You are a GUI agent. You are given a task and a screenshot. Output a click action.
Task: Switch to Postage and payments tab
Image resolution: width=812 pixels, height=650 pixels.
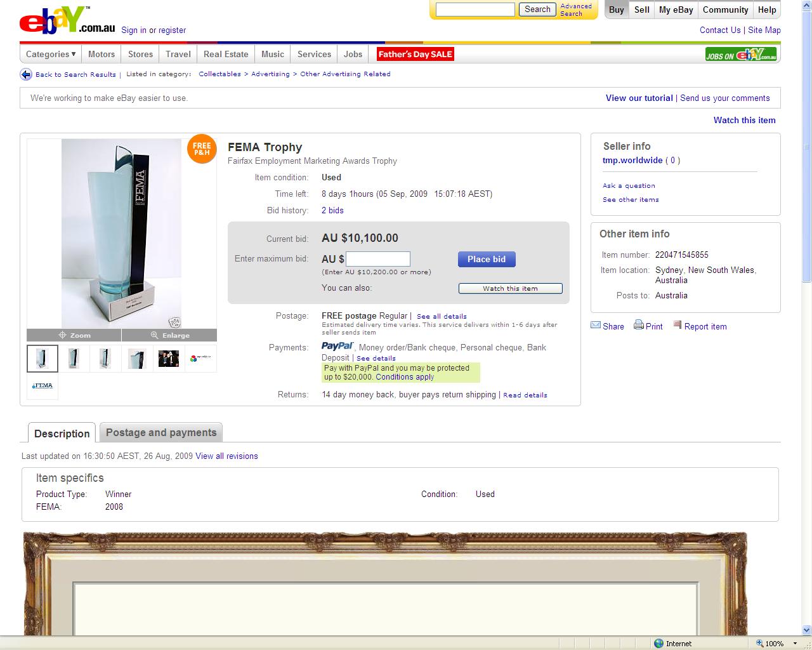coord(161,432)
